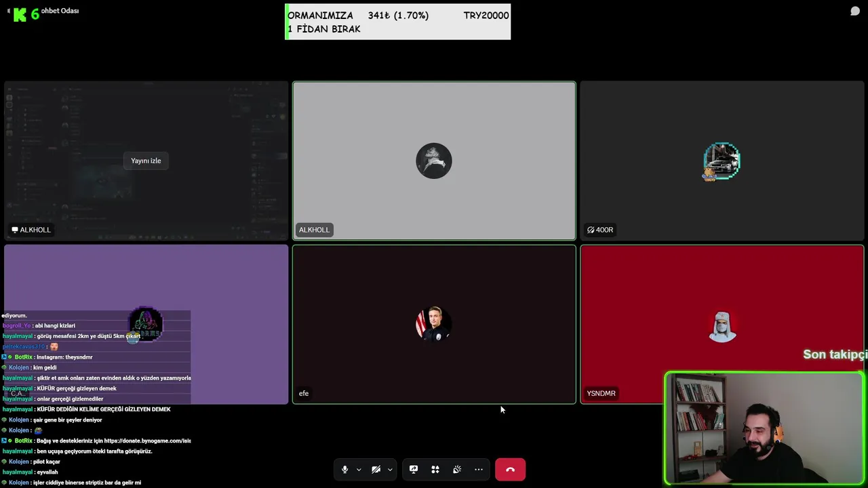Screen dimensions: 868x488
Task: Click the 'TRY20000' goal amount
Action: coord(486,15)
